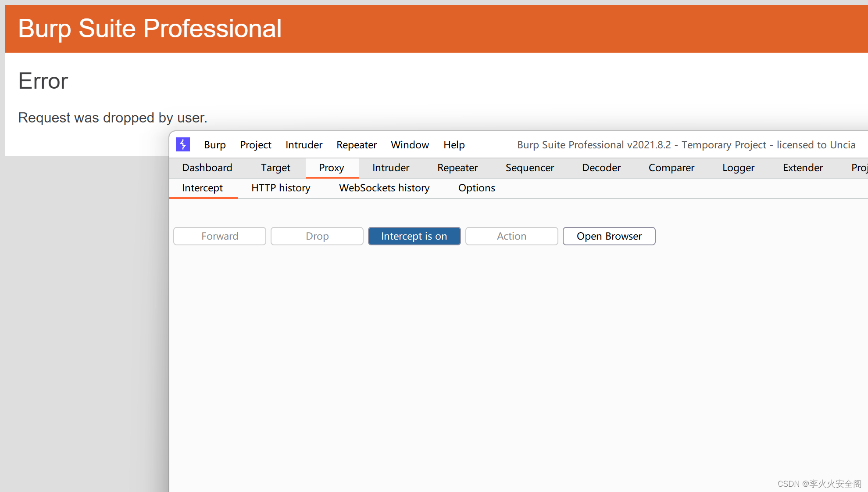868x492 pixels.
Task: Open the proxy Options sub-tab
Action: (477, 188)
